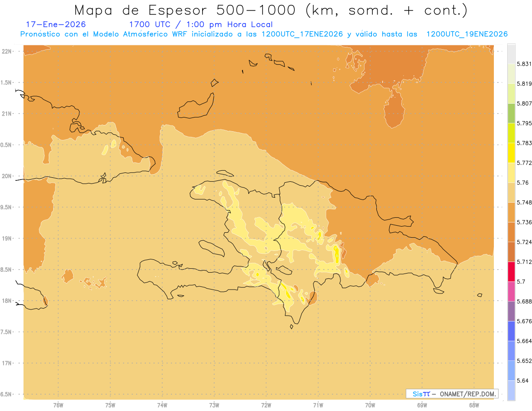Viewport: 532px width, 411px height.
Task: Click the colorbar value "5.819"
Action: click(x=524, y=83)
